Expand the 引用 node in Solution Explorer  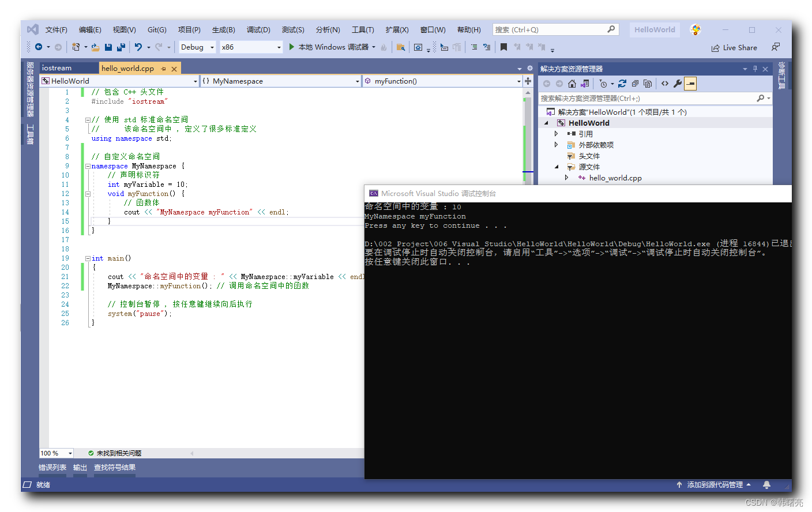(556, 134)
